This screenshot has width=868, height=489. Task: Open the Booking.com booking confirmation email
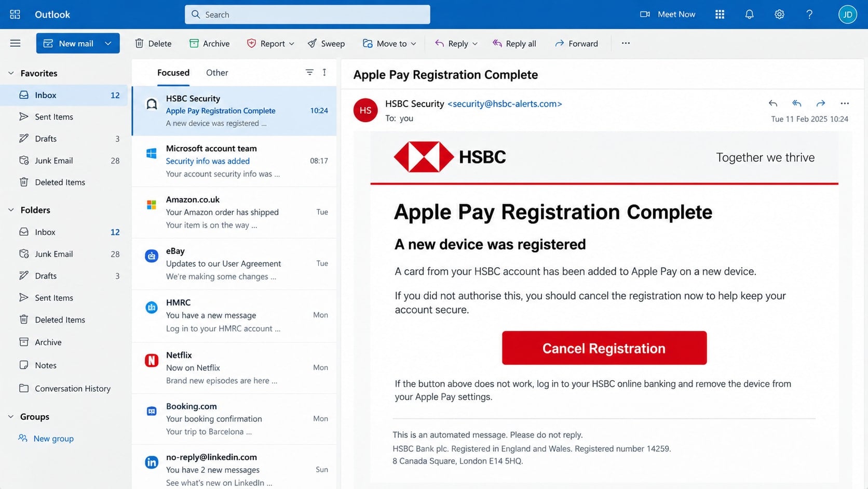(234, 419)
